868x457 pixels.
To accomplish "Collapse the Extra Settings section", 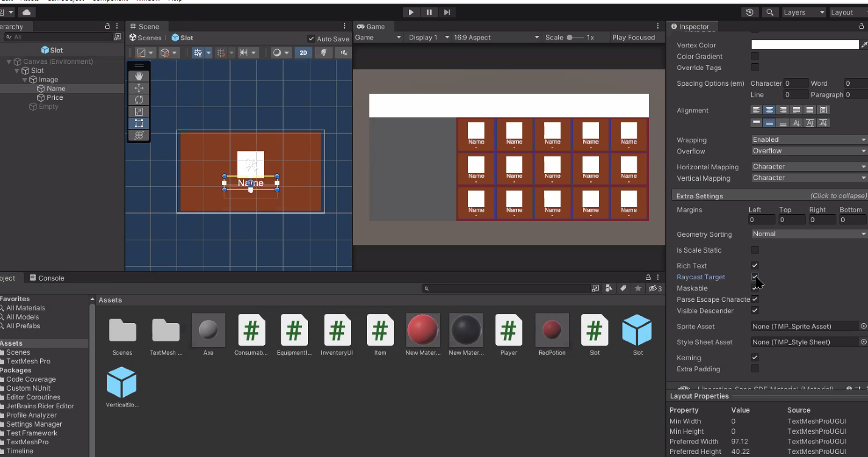I will (x=769, y=196).
